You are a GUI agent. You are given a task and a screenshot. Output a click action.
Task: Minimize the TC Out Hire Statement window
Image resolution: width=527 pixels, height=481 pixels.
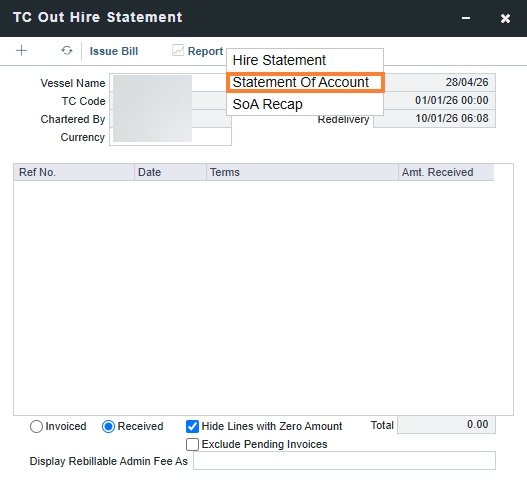click(466, 18)
